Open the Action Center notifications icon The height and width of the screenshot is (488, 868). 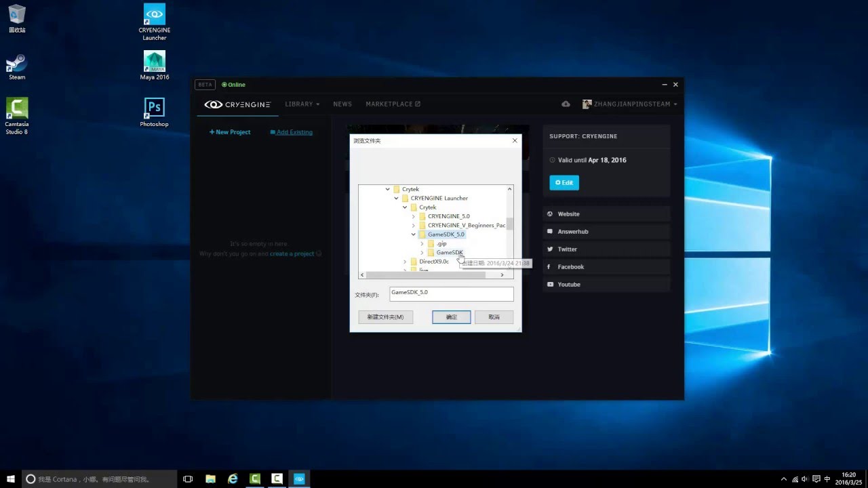pos(816,479)
